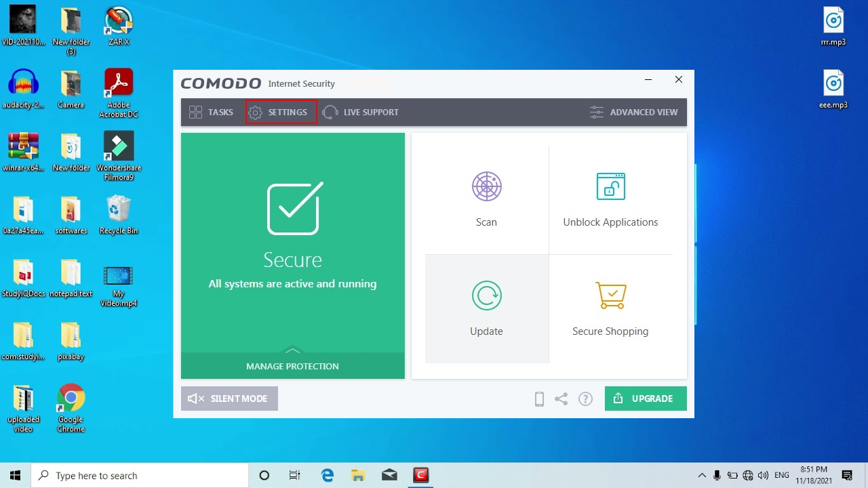Open Mail app from taskbar
The width and height of the screenshot is (868, 488).
point(389,475)
